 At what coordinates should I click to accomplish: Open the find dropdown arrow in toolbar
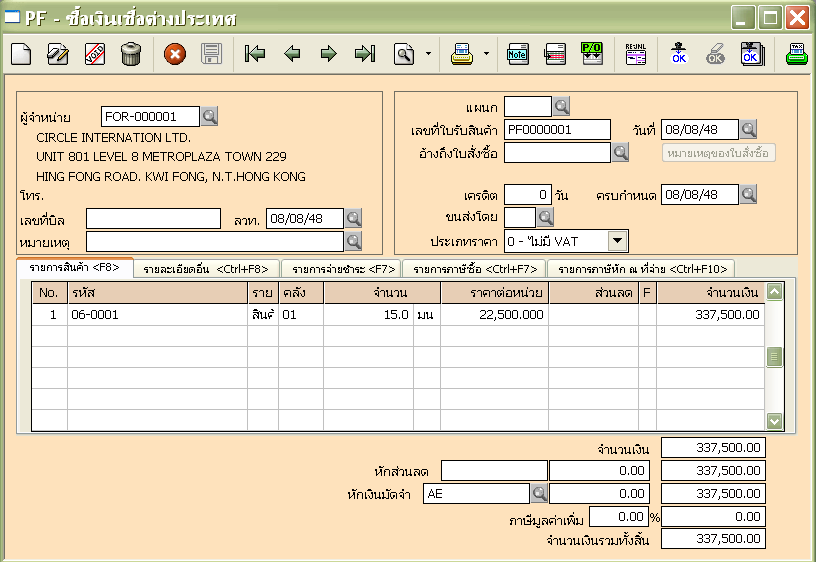pyautogui.click(x=428, y=54)
